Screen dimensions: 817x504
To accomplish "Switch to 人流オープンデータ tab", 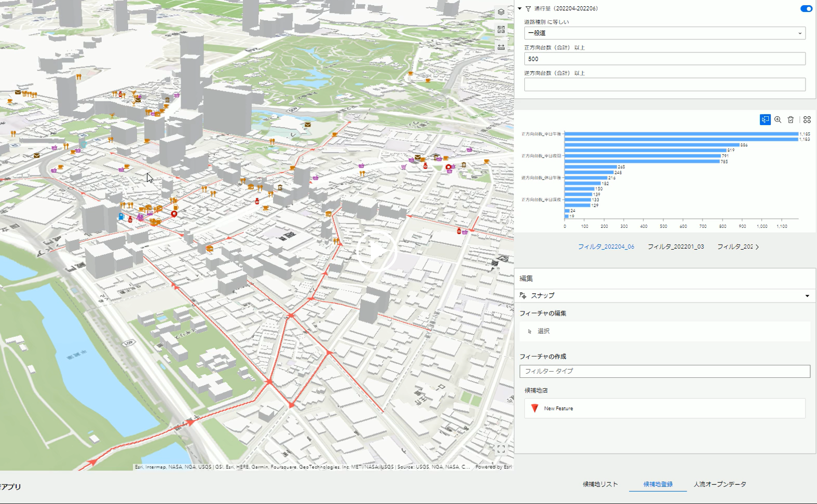I will 720,484.
